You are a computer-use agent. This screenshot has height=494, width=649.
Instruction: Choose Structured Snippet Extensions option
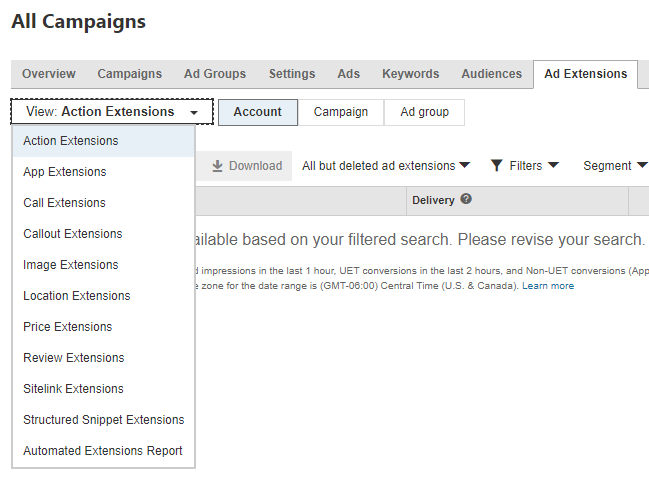103,420
